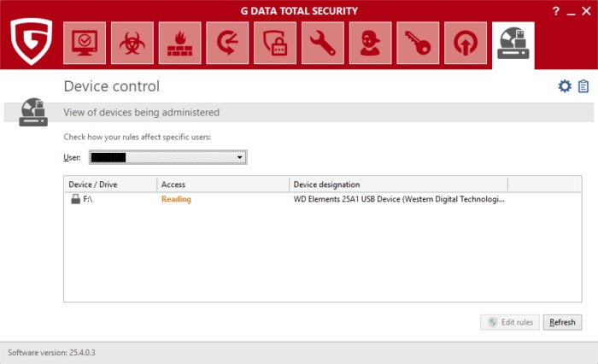Sort by Access column header
This screenshot has width=598, height=364.
[223, 185]
